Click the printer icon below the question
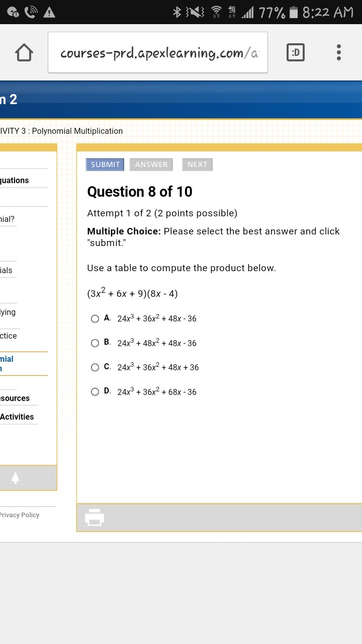This screenshot has height=644, width=362. (x=95, y=517)
